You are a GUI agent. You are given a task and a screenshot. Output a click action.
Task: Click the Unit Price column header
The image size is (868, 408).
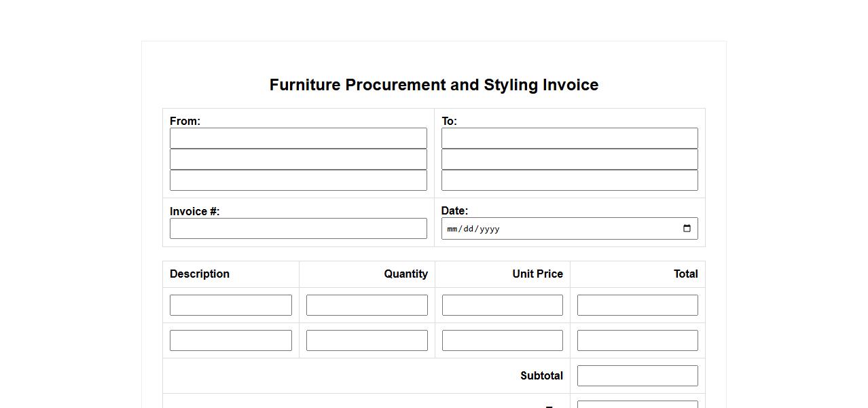pyautogui.click(x=537, y=274)
